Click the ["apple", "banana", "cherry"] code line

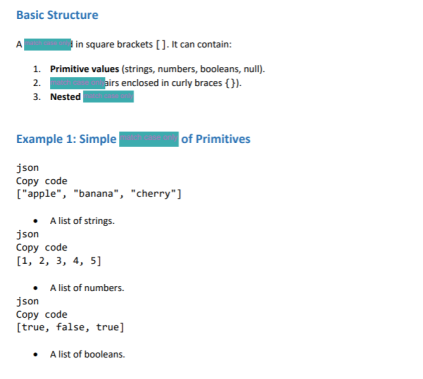click(x=99, y=194)
